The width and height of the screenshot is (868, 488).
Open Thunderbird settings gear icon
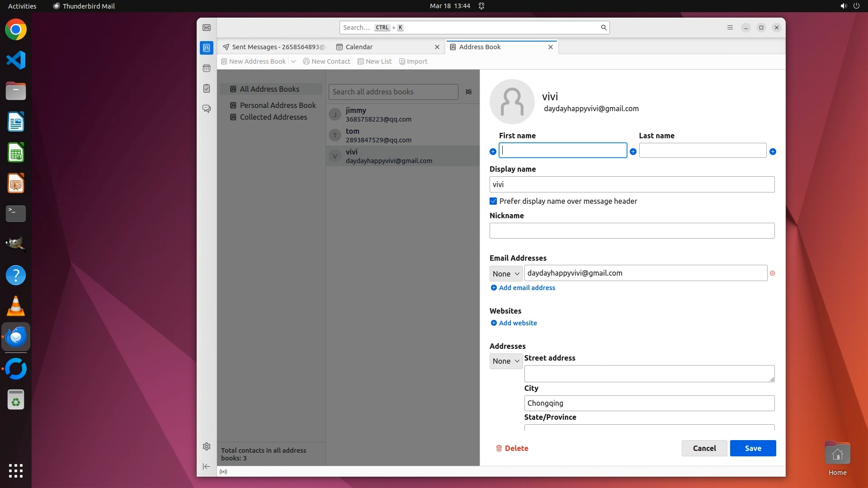(207, 446)
